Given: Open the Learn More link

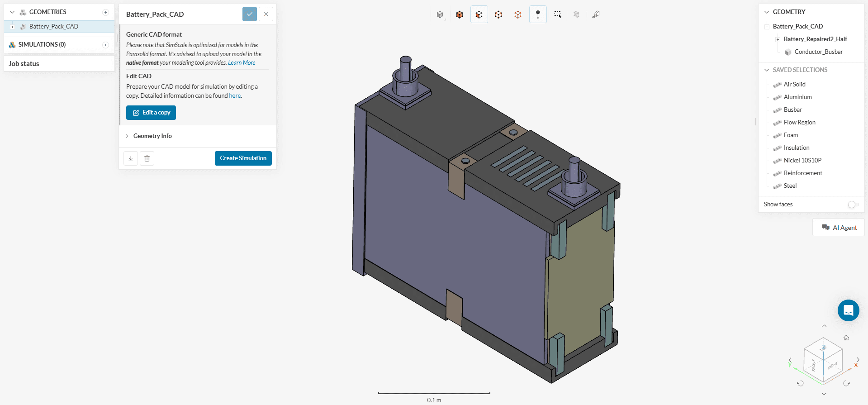Looking at the screenshot, I should 242,63.
